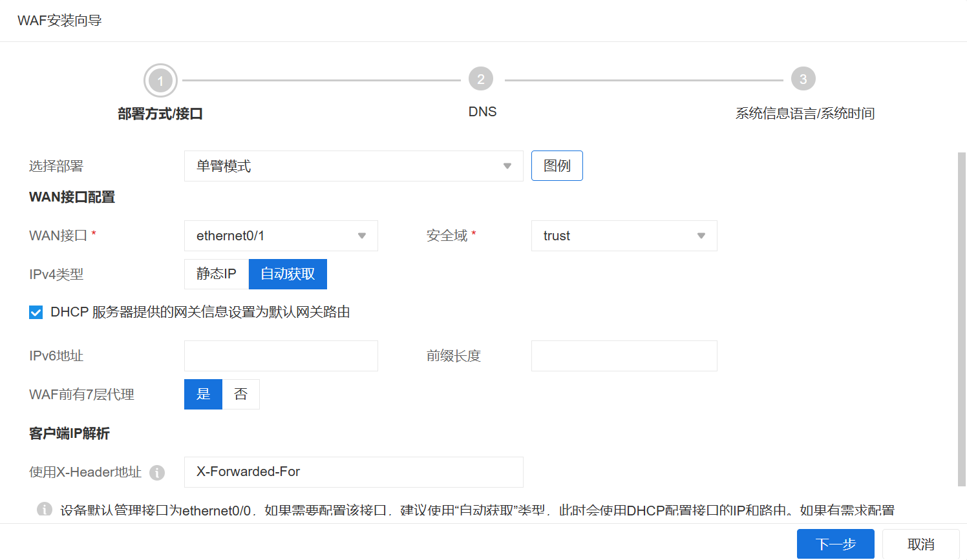
Task: Click the step 1 circle icon
Action: [160, 81]
